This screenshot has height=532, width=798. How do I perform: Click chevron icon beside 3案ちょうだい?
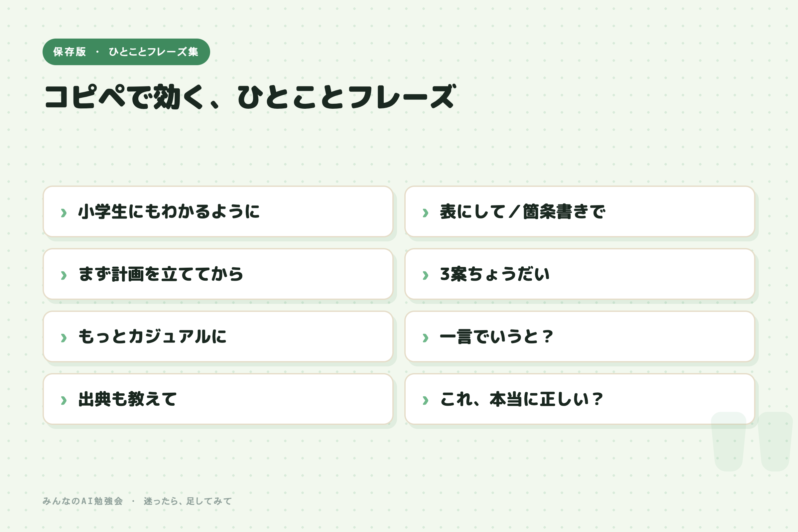[x=426, y=275]
